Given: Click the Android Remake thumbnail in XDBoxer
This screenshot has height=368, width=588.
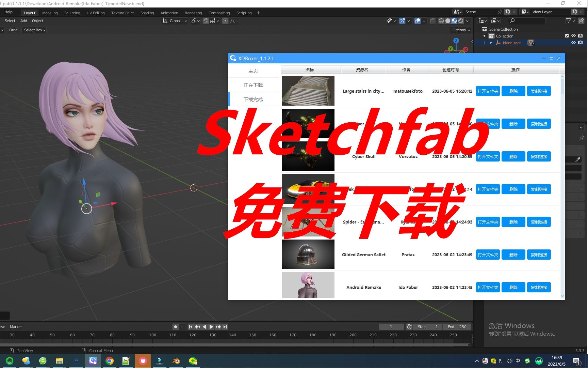Looking at the screenshot, I should [308, 286].
